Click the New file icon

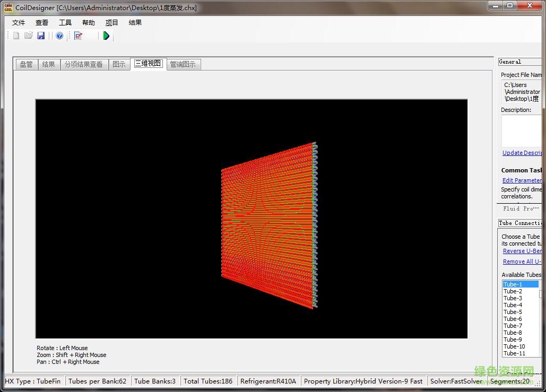click(16, 36)
